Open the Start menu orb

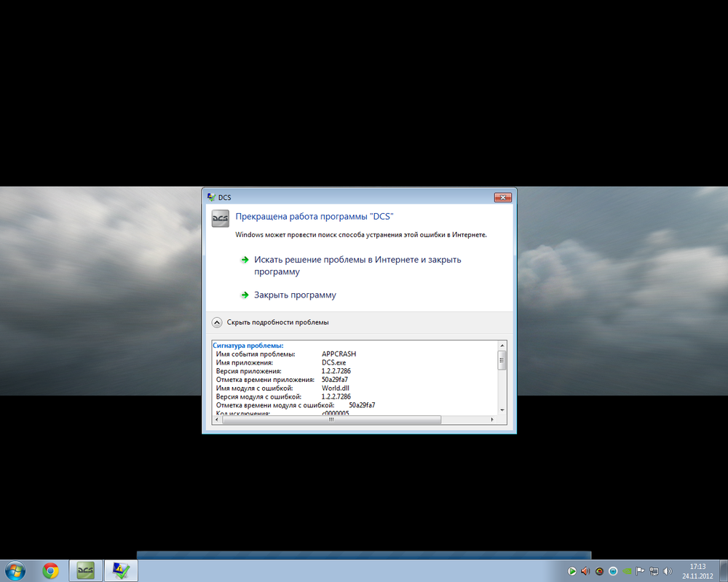[x=13, y=571]
